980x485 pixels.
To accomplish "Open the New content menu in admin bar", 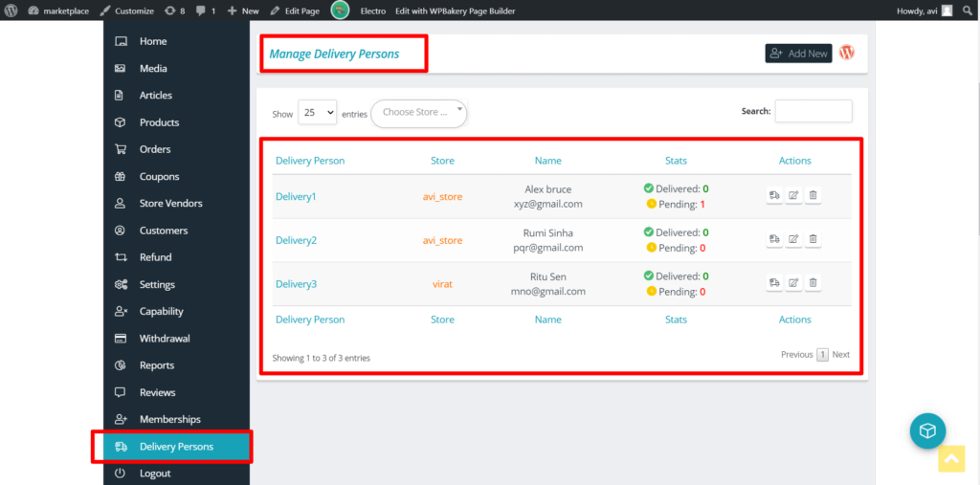I will [243, 11].
